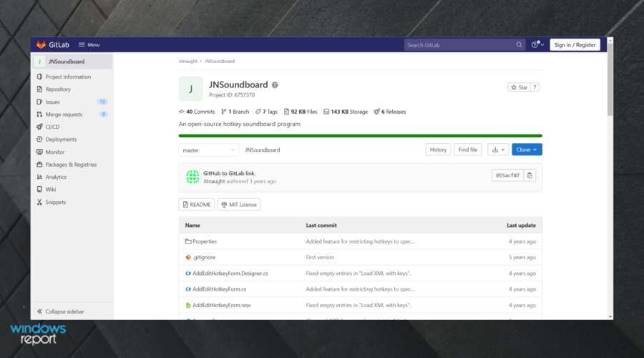Open the download source dropdown
Viewport: 644px width, 358px height.
[498, 150]
